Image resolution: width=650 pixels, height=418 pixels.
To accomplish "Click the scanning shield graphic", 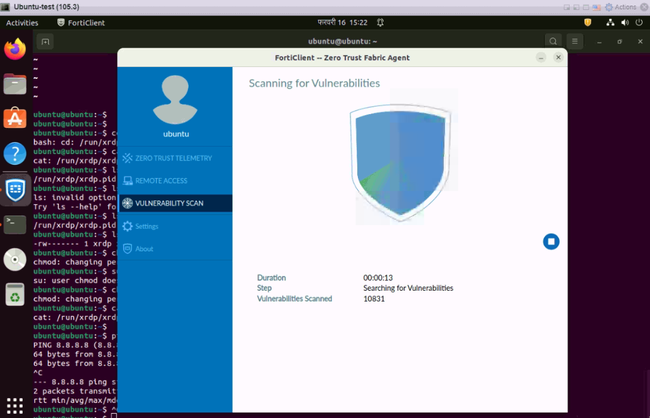I will click(400, 162).
